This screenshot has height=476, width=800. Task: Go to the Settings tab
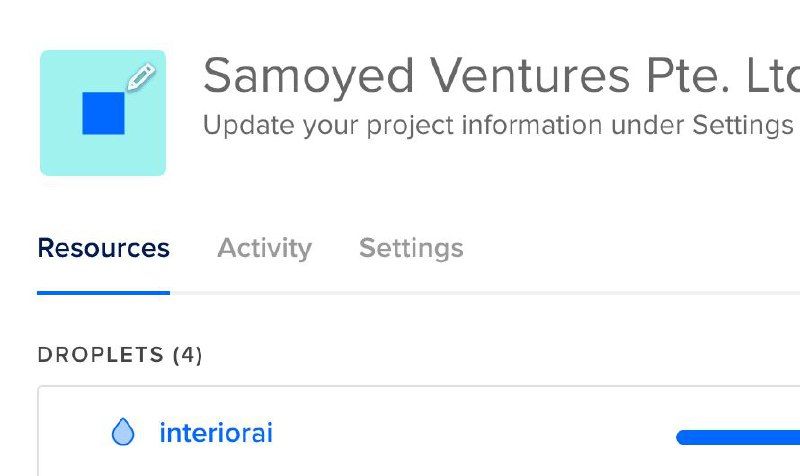click(411, 248)
